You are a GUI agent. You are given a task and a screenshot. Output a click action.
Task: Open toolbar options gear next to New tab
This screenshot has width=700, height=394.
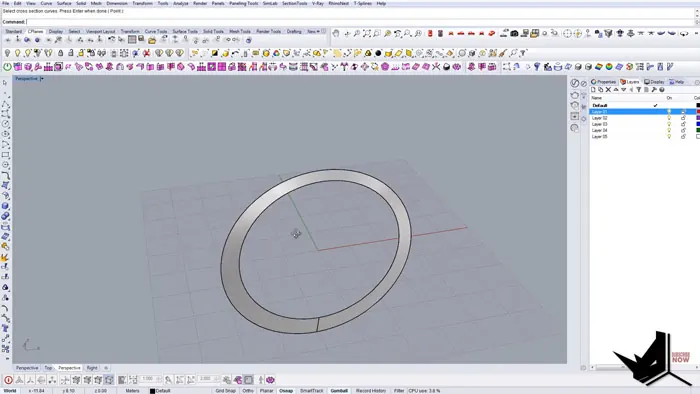pyautogui.click(x=324, y=31)
